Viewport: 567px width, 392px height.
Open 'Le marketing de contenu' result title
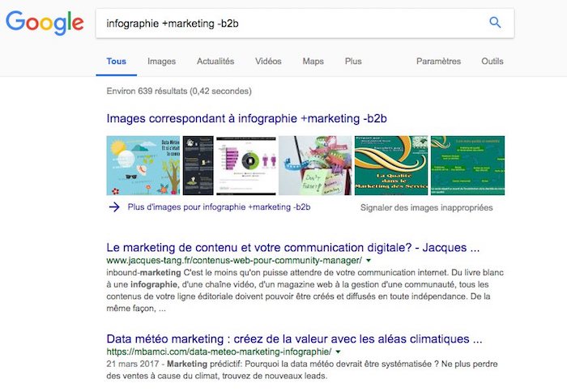(293, 248)
